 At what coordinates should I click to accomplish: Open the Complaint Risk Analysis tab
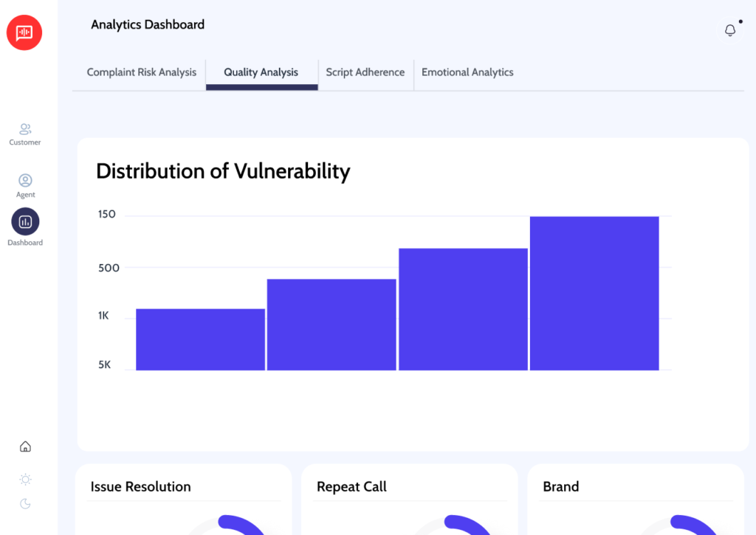click(x=142, y=72)
